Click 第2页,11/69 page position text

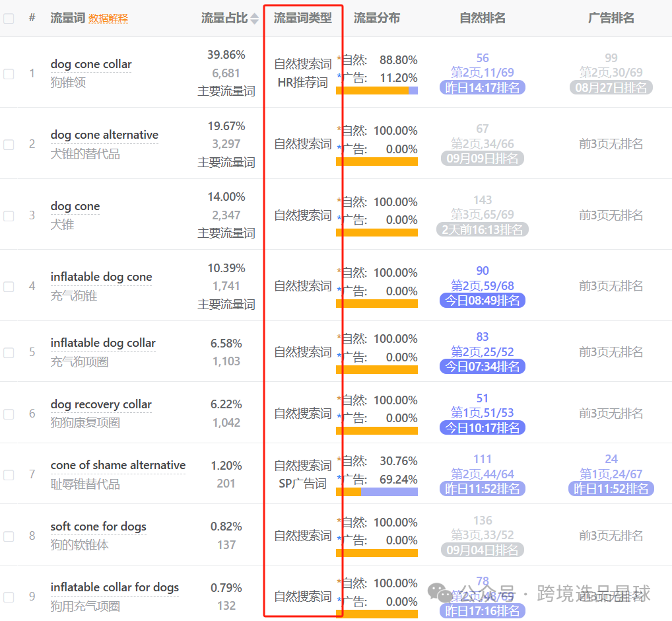pos(483,73)
